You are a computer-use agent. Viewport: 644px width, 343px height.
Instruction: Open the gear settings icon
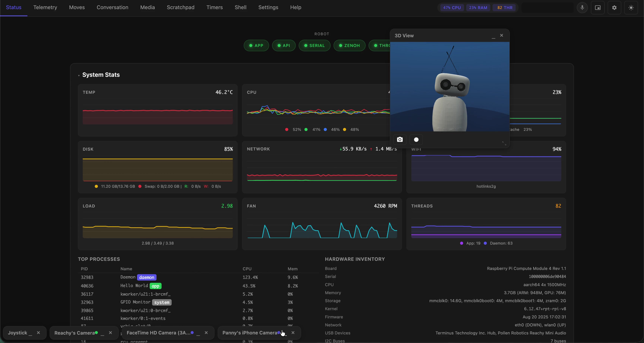pyautogui.click(x=614, y=7)
